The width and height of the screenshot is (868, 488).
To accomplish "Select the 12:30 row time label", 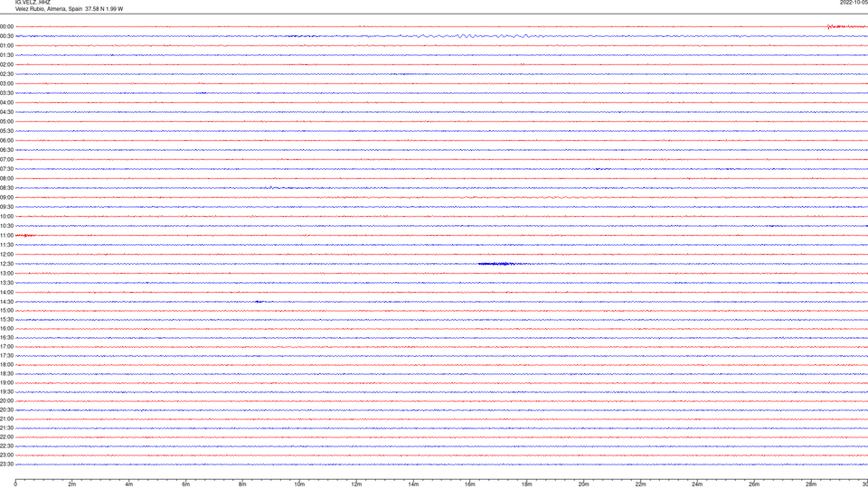I will (x=6, y=264).
